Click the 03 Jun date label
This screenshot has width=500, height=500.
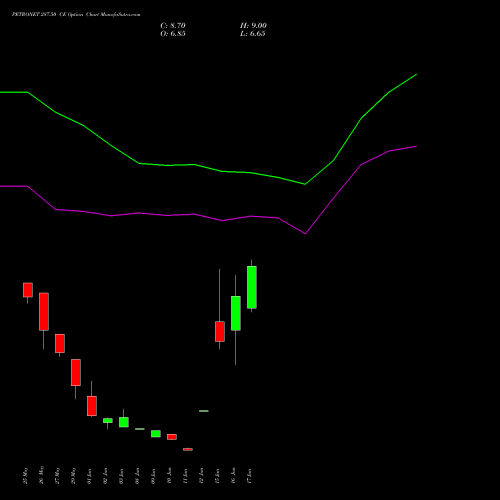click(122, 476)
